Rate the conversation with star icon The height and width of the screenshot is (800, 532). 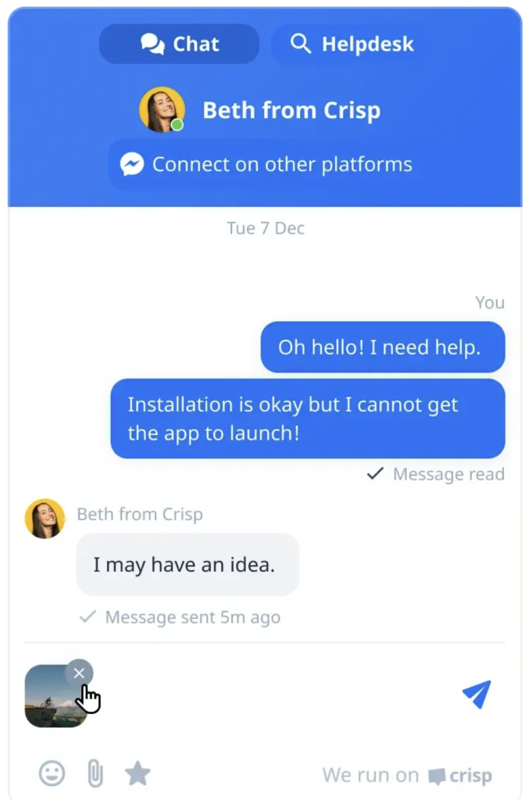[137, 773]
